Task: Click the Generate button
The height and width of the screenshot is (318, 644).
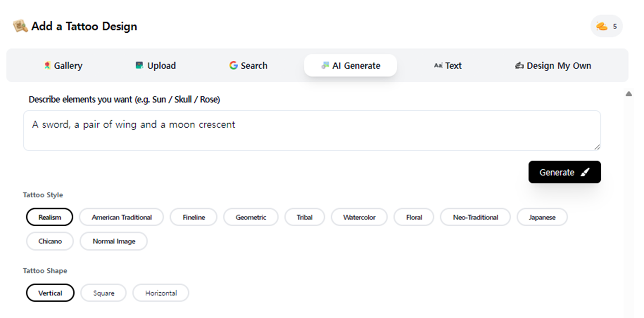Action: pyautogui.click(x=565, y=172)
